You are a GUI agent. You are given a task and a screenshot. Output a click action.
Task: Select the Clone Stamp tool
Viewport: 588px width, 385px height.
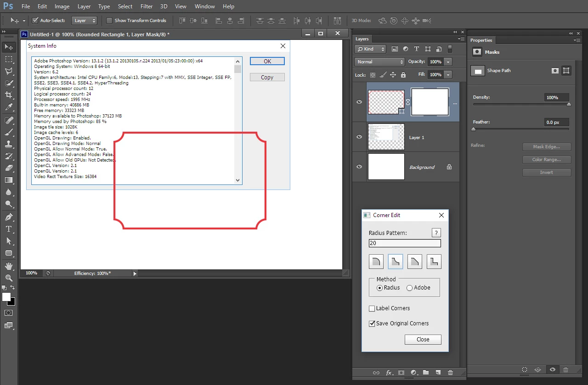pos(9,144)
